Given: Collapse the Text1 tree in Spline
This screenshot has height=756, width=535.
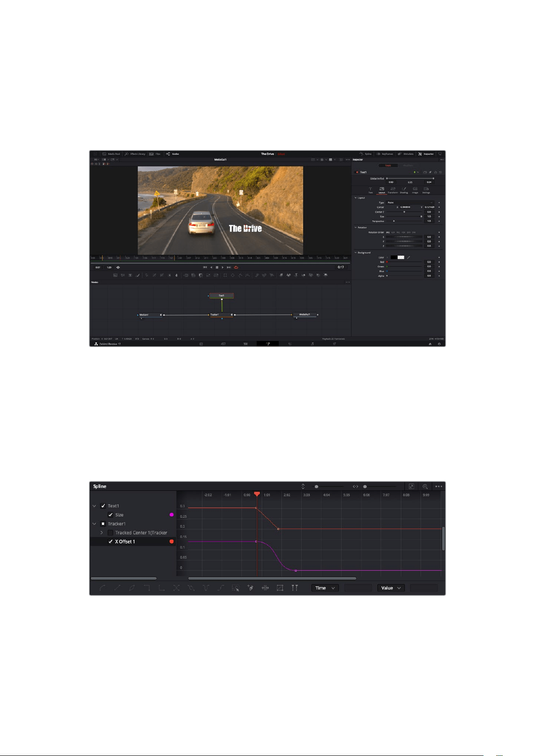Looking at the screenshot, I should (x=94, y=506).
